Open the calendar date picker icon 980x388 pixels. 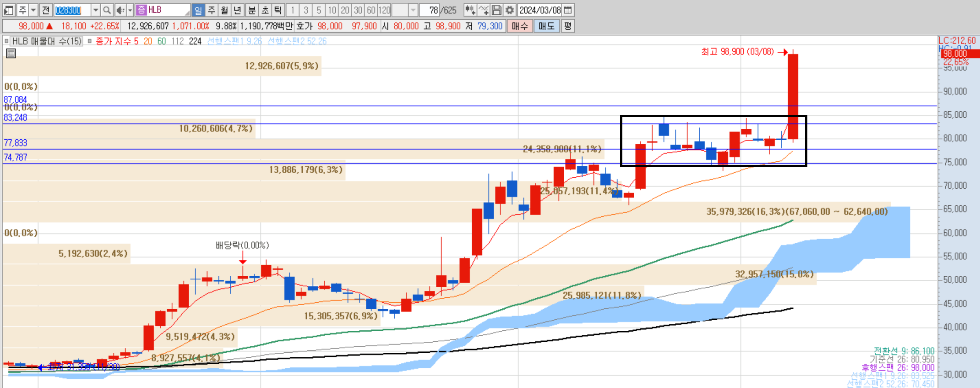(568, 10)
